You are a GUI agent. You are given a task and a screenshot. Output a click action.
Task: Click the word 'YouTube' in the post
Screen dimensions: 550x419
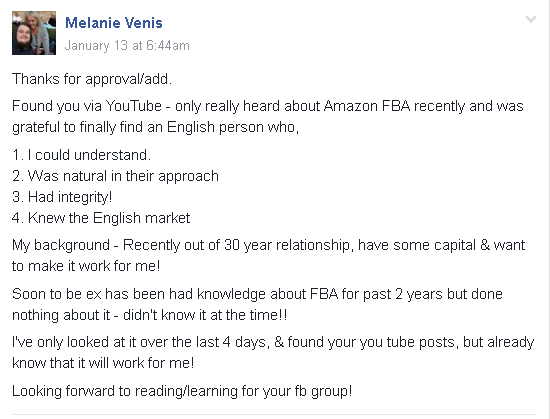pyautogui.click(x=134, y=106)
